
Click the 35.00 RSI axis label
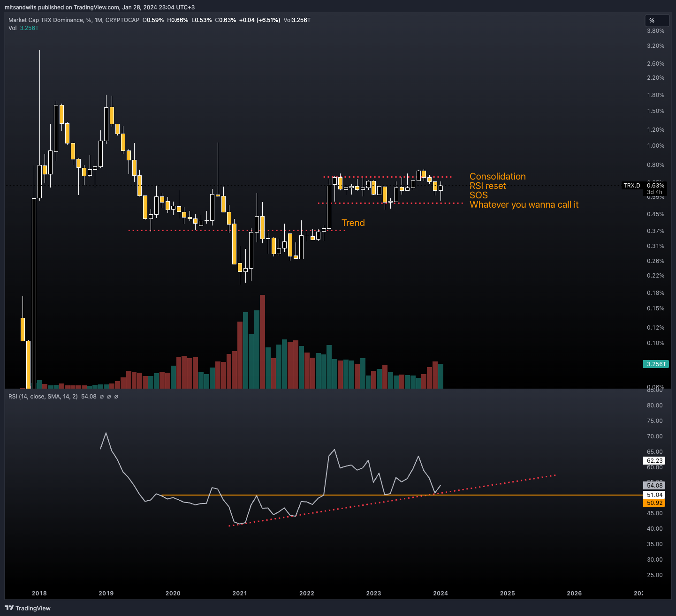coord(655,544)
